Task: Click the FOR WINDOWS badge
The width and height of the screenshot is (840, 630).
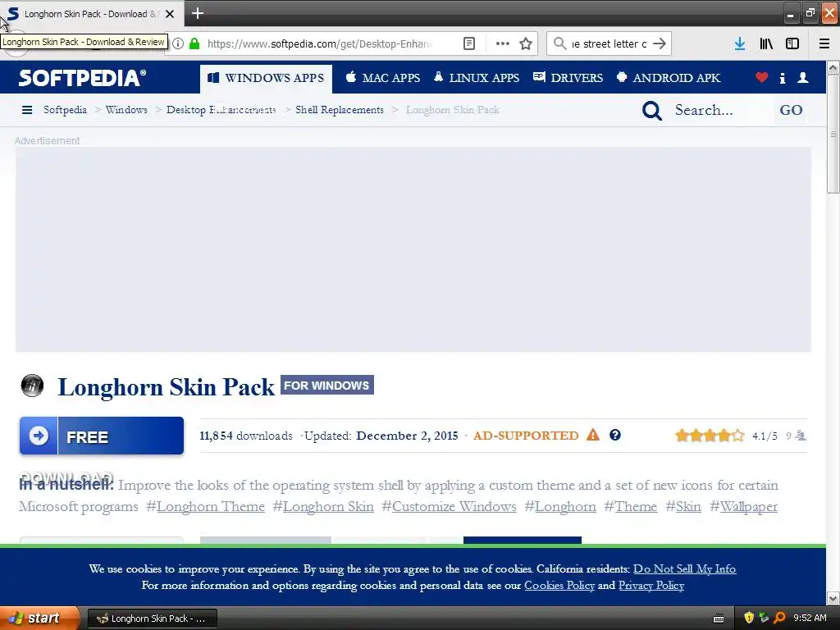Action: pyautogui.click(x=326, y=386)
